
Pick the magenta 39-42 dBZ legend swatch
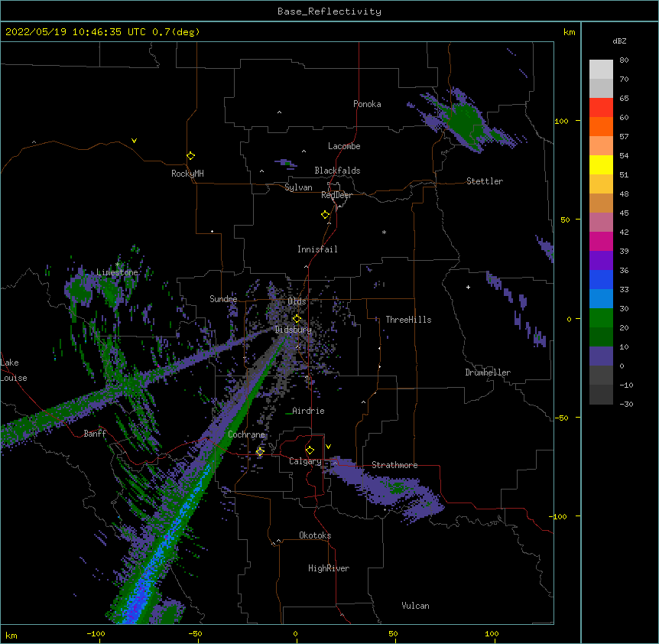tap(601, 241)
